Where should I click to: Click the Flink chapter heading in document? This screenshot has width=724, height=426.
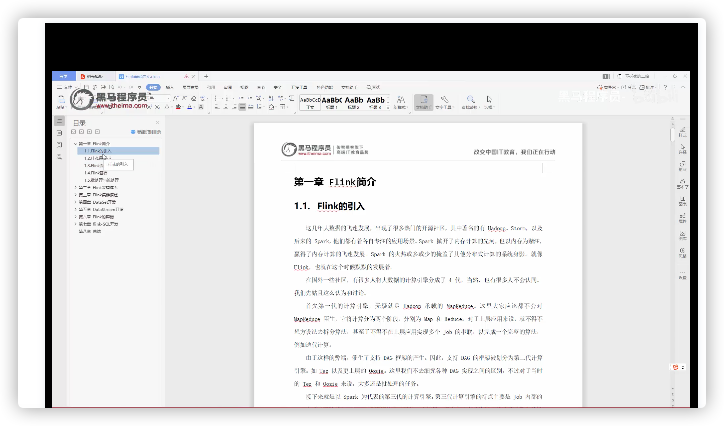(x=335, y=182)
